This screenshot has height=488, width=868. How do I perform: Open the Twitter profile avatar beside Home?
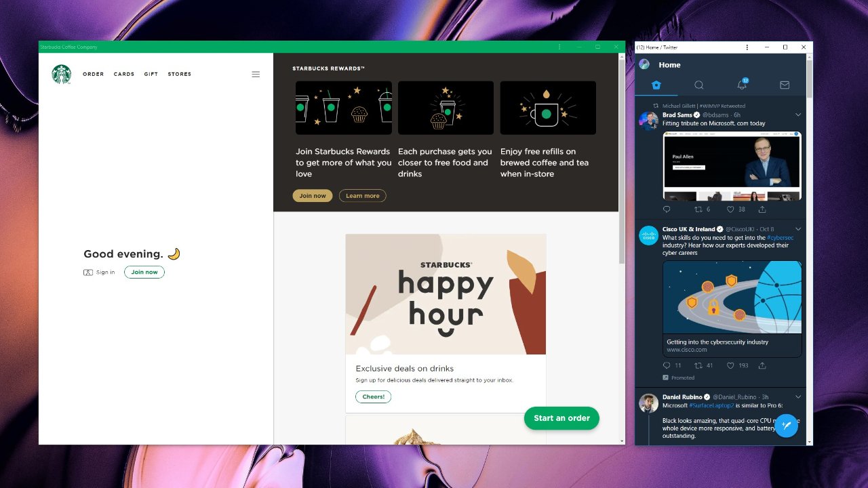pyautogui.click(x=644, y=64)
